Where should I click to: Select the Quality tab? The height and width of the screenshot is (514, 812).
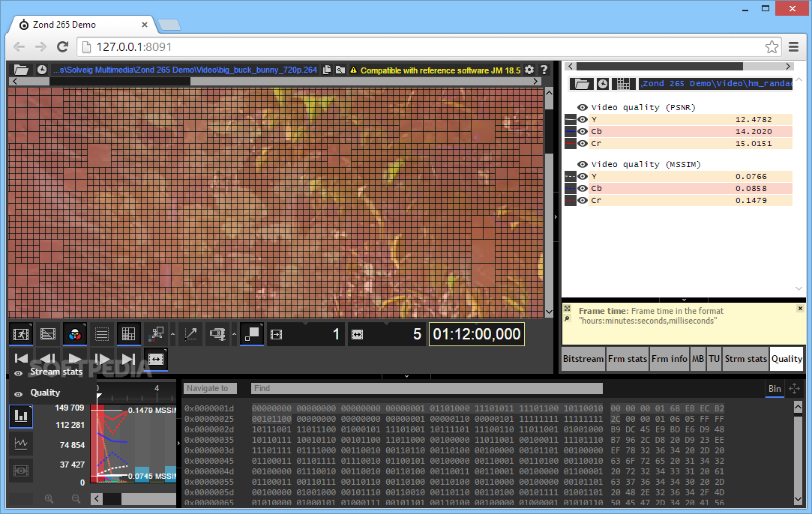coord(787,359)
